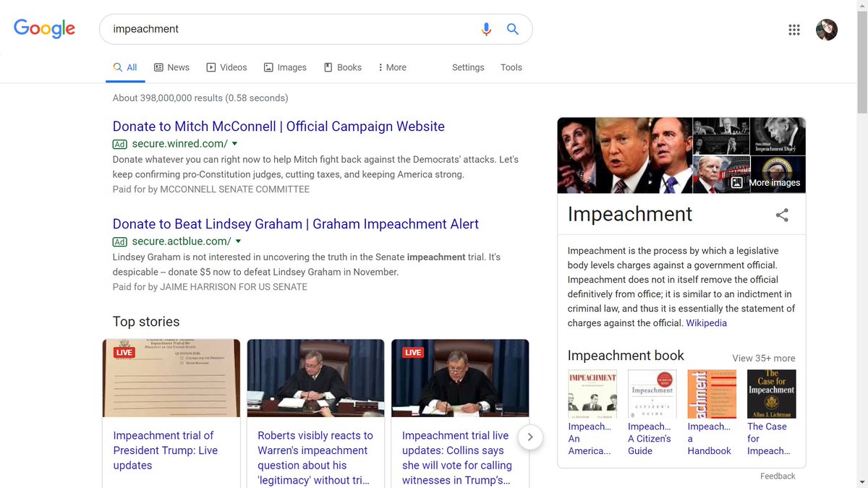The image size is (868, 488).
Task: Select the Impeachment: An American History book cover
Action: [x=592, y=394]
